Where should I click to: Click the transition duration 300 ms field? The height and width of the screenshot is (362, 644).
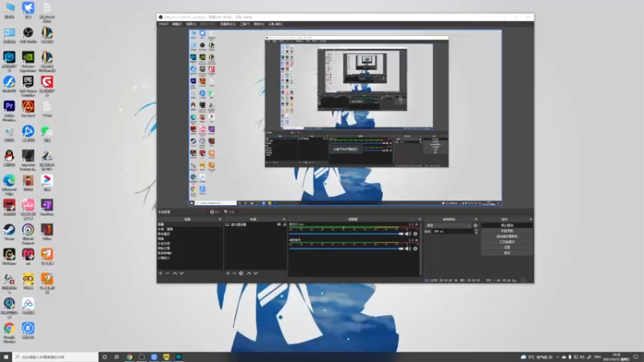coord(452,232)
